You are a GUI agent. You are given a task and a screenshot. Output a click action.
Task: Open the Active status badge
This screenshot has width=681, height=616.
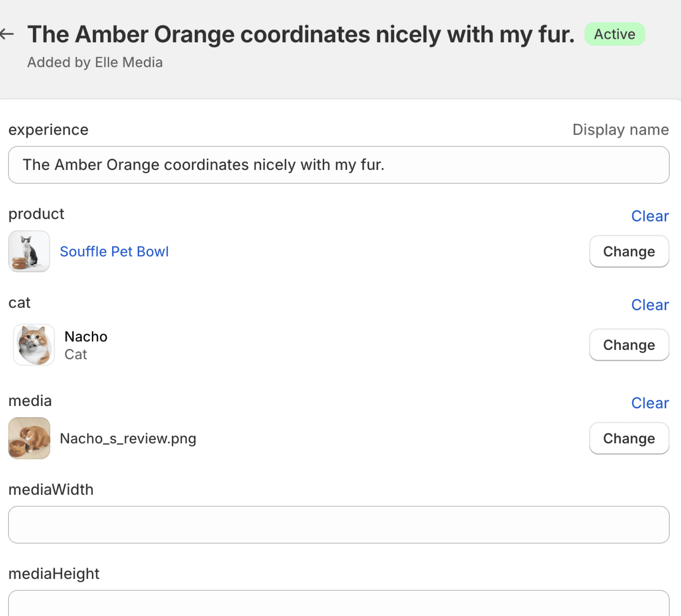pos(614,34)
